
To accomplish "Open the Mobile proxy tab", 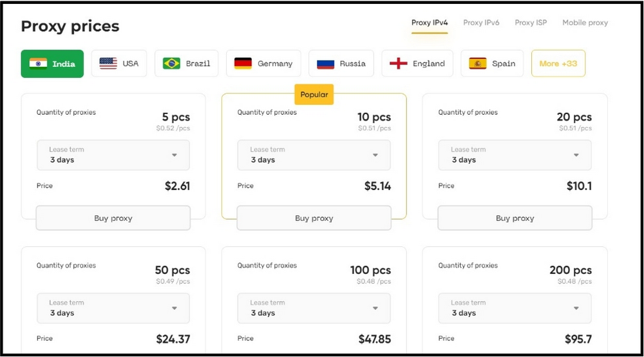I will tap(585, 23).
